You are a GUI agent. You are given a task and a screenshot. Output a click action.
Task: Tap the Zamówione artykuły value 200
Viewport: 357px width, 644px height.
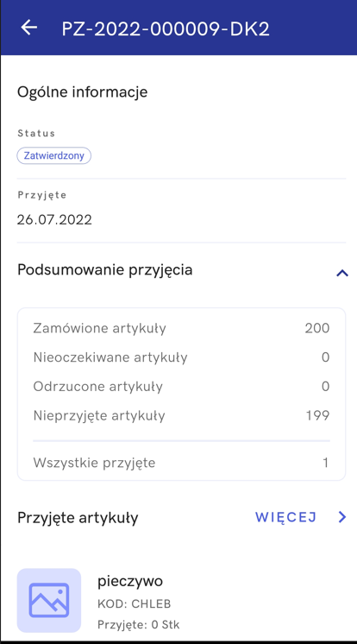[x=317, y=328]
